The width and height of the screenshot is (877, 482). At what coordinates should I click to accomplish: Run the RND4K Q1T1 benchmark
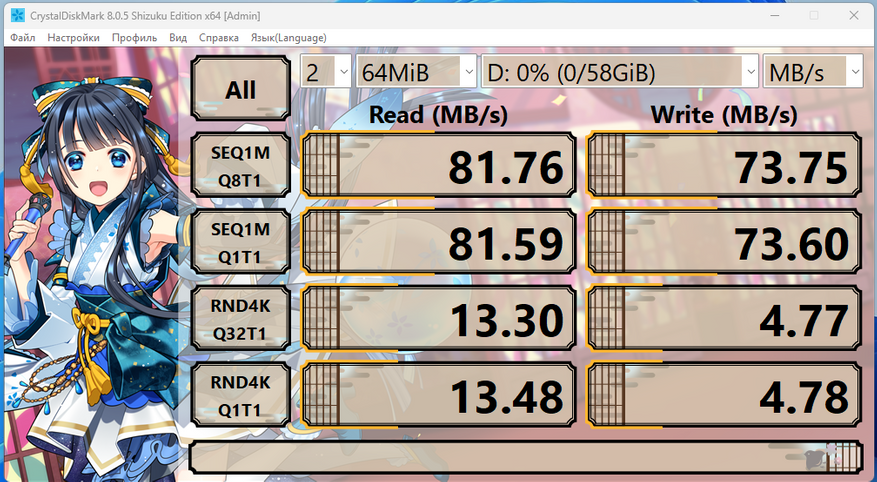[x=241, y=395]
